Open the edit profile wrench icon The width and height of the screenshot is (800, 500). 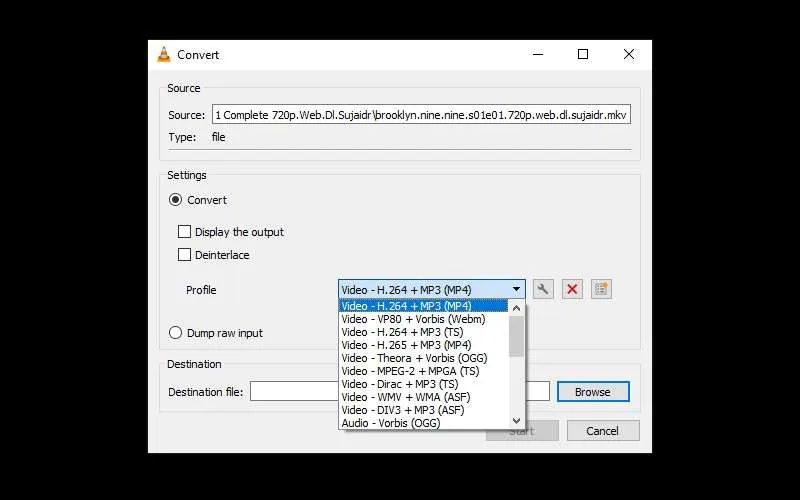point(543,289)
